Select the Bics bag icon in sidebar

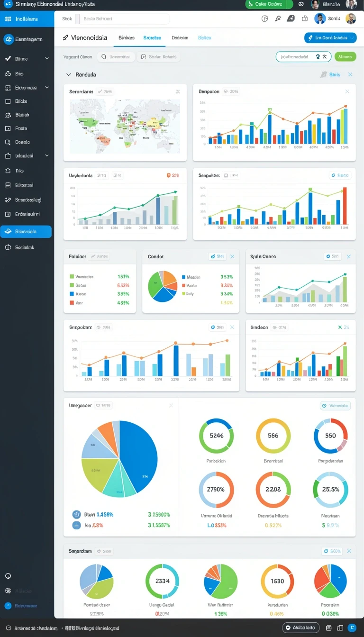coord(8,74)
